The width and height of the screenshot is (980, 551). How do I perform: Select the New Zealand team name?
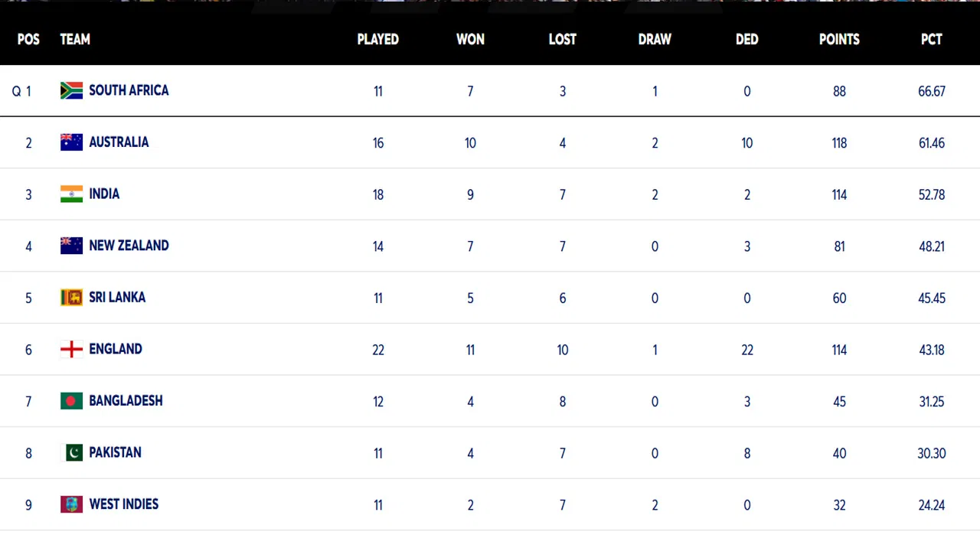[129, 246]
